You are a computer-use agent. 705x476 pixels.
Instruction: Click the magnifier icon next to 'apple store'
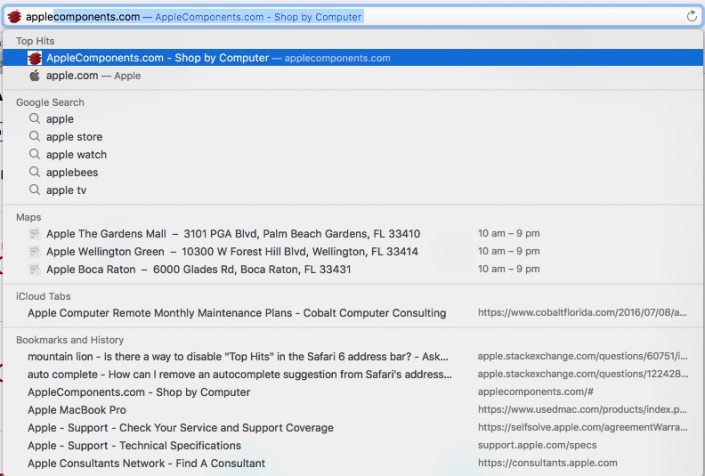(x=34, y=136)
